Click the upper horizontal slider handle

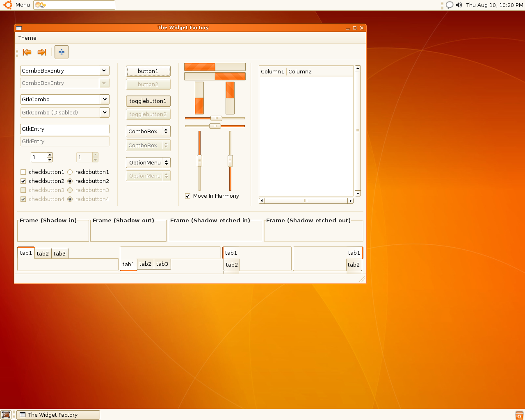coord(216,119)
